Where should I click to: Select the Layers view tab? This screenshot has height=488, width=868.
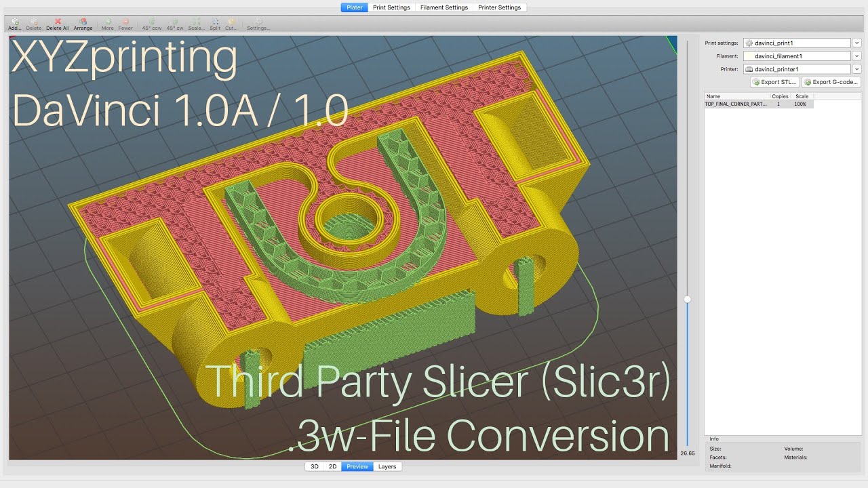point(387,466)
